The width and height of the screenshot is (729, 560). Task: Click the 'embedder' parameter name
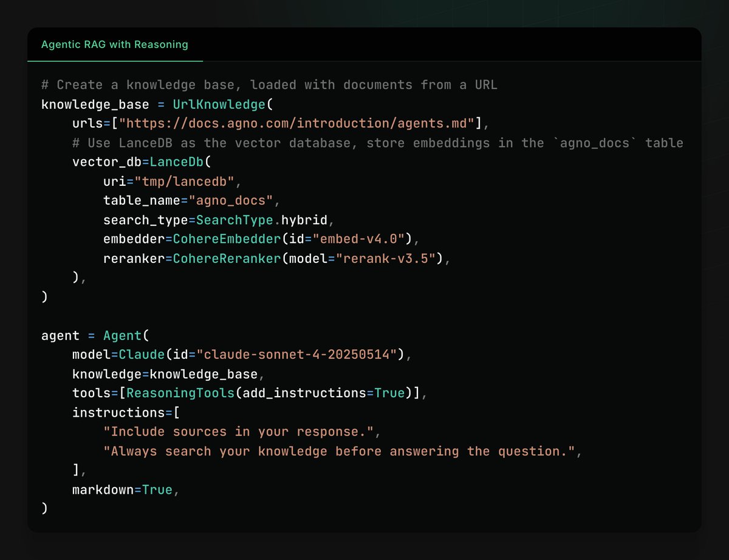tap(134, 240)
